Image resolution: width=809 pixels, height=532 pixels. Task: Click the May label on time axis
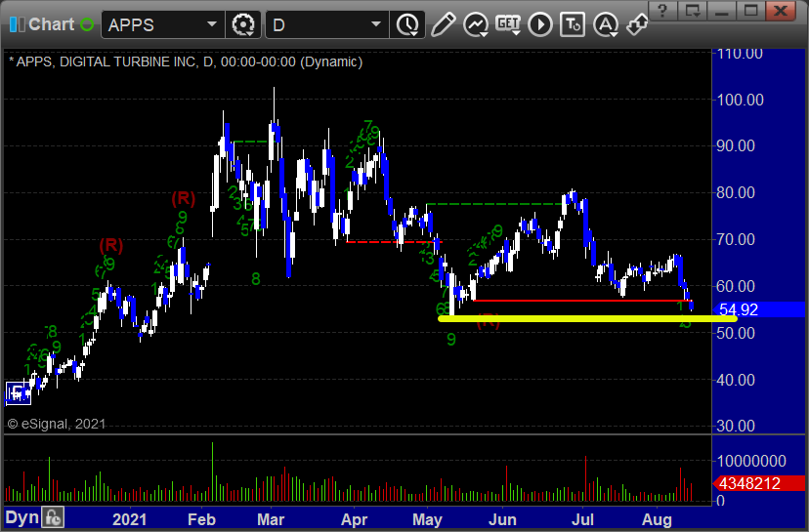coord(427,519)
